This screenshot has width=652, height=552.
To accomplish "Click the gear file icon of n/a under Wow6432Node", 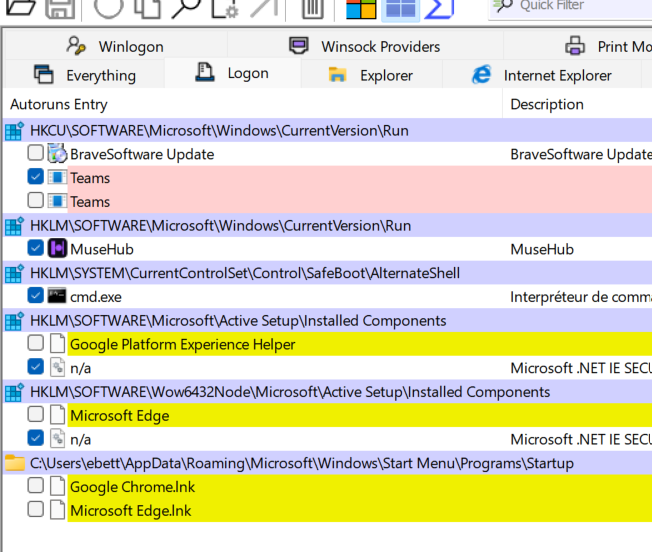I will click(57, 439).
